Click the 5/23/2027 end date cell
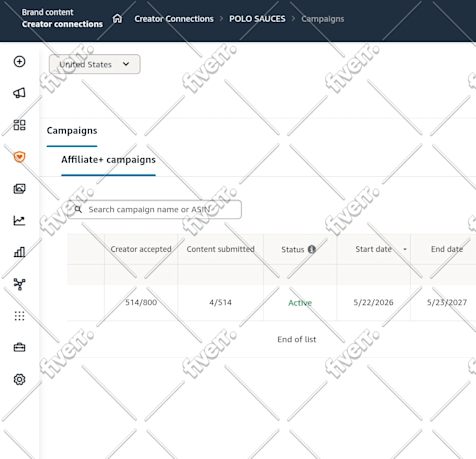Image resolution: width=476 pixels, height=459 pixels. click(x=447, y=302)
